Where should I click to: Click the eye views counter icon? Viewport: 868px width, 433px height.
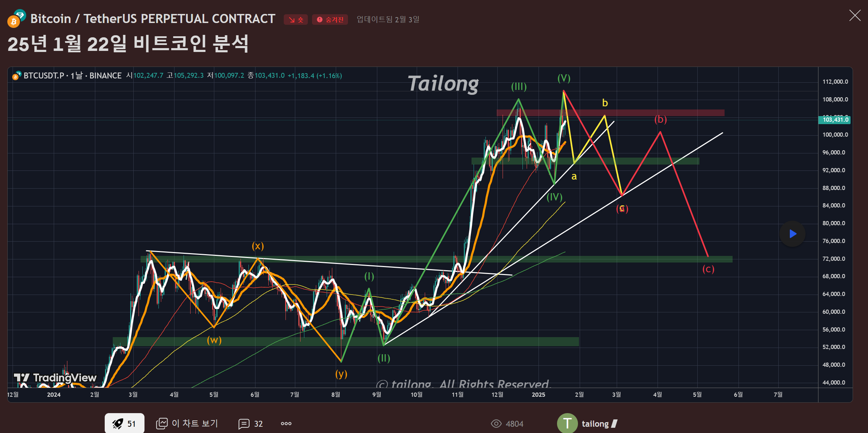coord(496,424)
